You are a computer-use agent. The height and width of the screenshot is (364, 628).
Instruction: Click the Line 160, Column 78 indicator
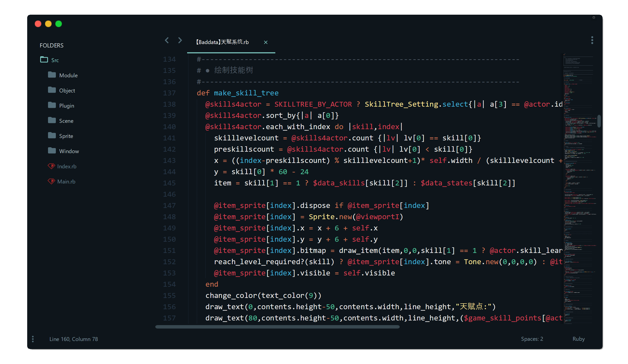73,339
